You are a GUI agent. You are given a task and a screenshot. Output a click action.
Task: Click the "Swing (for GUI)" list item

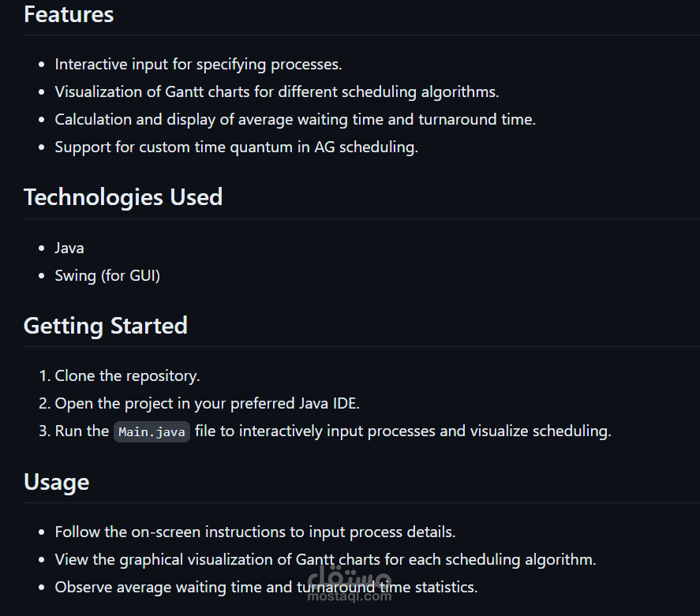pyautogui.click(x=107, y=275)
